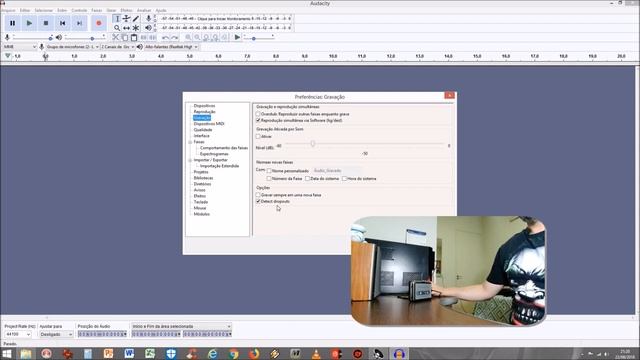The width and height of the screenshot is (640, 360).
Task: Start recording with the red Record button
Action: tap(99, 23)
